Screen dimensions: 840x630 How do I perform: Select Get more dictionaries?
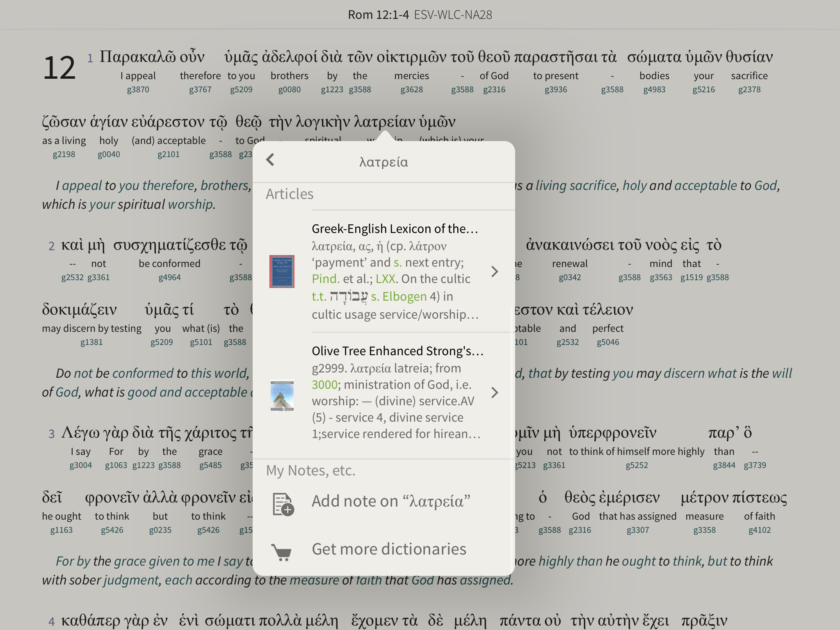(389, 549)
